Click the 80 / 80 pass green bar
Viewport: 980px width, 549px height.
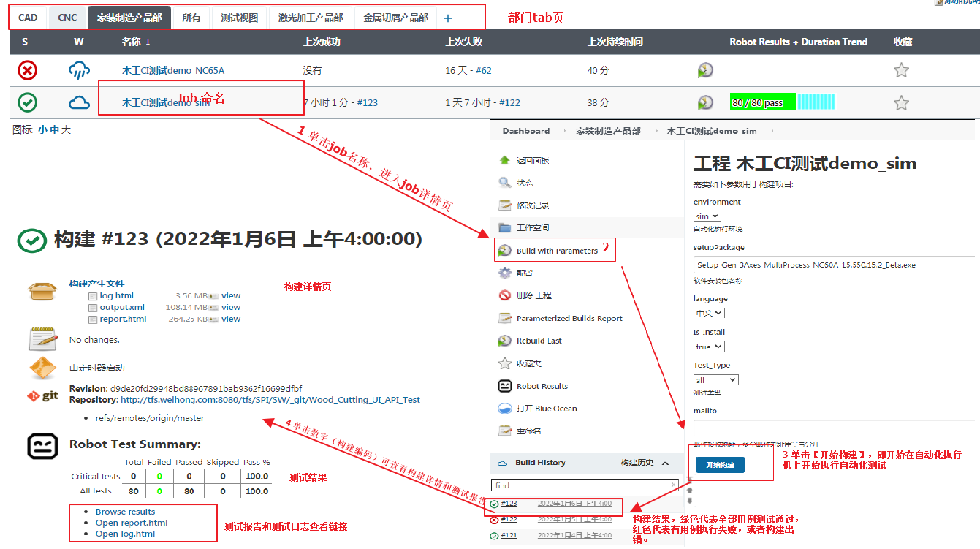[762, 103]
